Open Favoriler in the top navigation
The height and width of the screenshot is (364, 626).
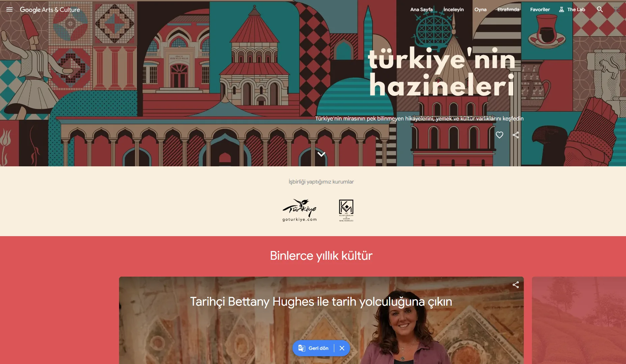[x=540, y=9]
